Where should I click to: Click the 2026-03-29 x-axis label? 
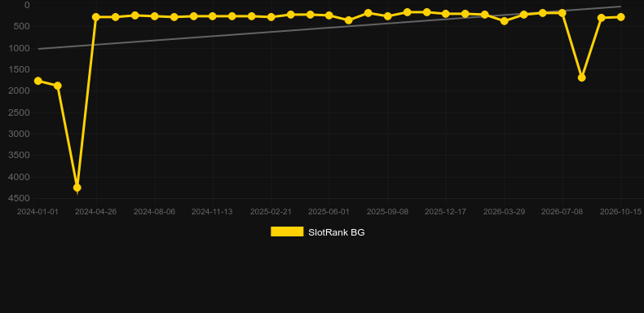tap(504, 212)
